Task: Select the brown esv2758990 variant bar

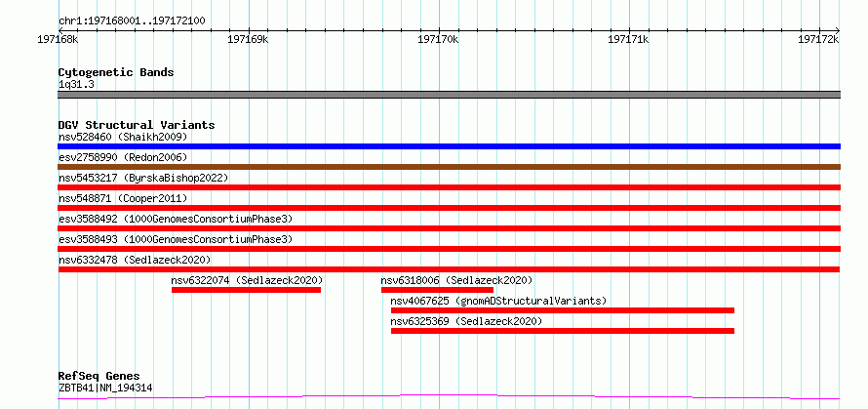Action: coord(449,167)
